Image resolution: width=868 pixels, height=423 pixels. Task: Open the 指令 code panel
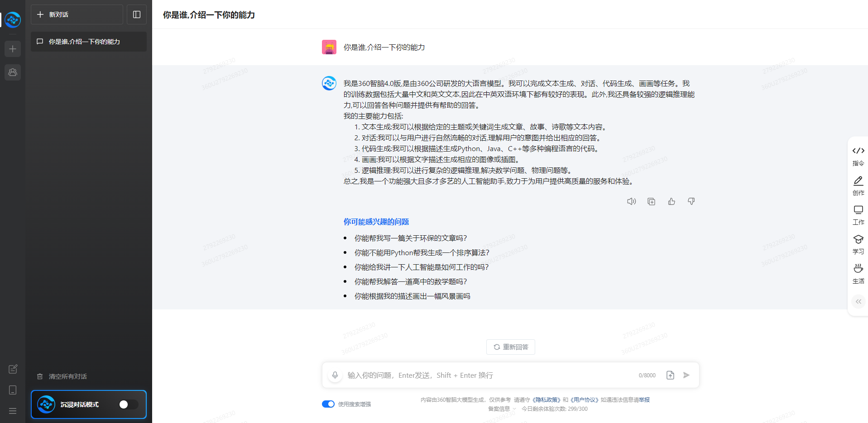tap(858, 156)
